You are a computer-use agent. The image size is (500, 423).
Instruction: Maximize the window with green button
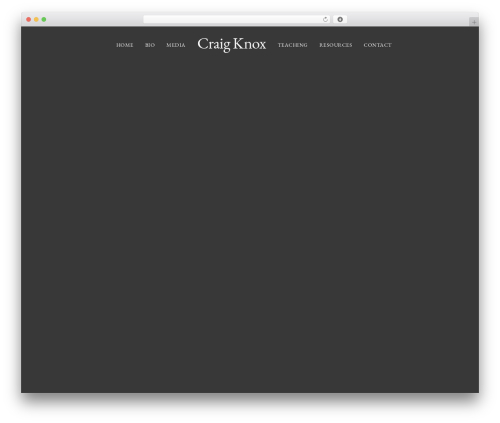pos(44,19)
